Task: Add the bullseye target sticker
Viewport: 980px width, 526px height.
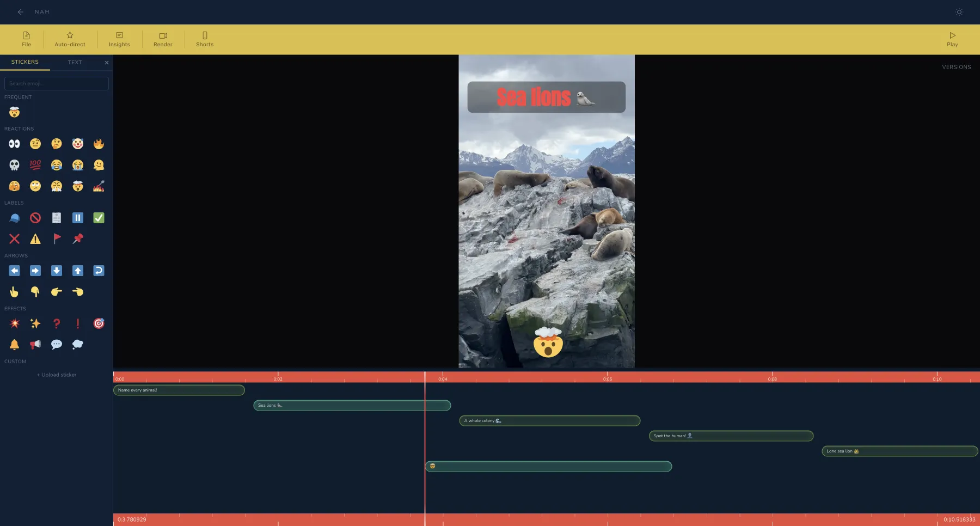Action: click(99, 323)
